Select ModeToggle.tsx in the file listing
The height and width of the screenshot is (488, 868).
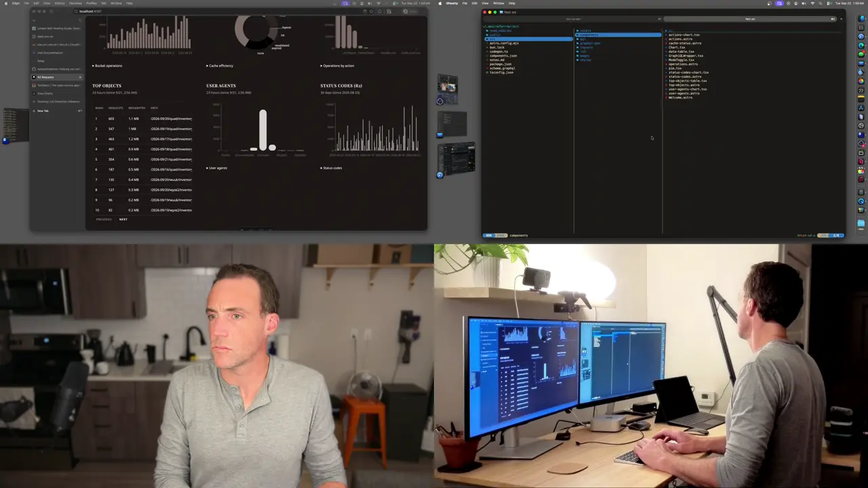point(680,60)
